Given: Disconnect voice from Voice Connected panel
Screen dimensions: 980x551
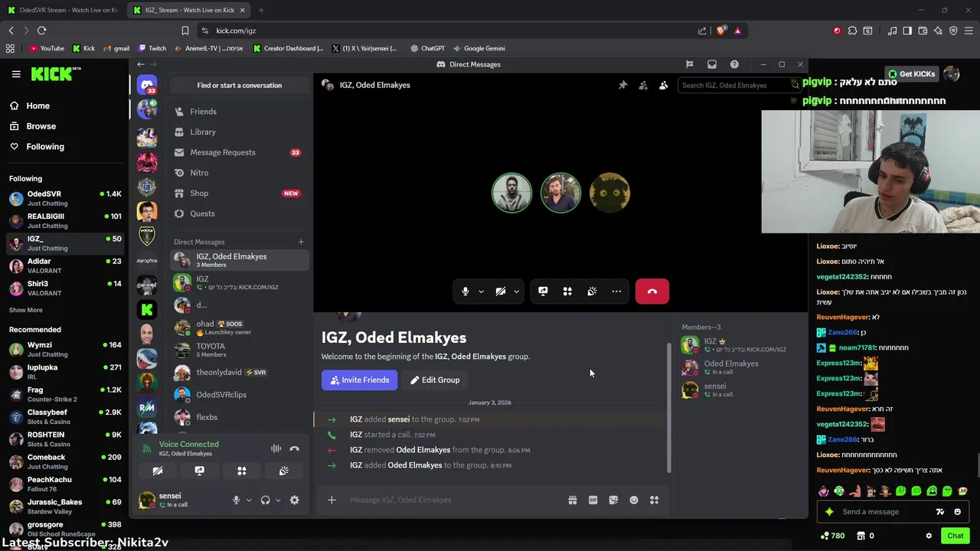Looking at the screenshot, I should [x=295, y=448].
